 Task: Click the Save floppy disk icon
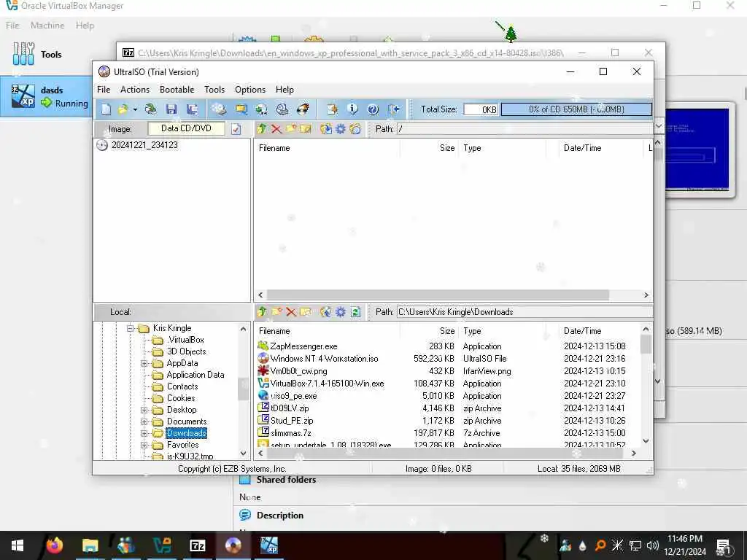[x=171, y=109]
